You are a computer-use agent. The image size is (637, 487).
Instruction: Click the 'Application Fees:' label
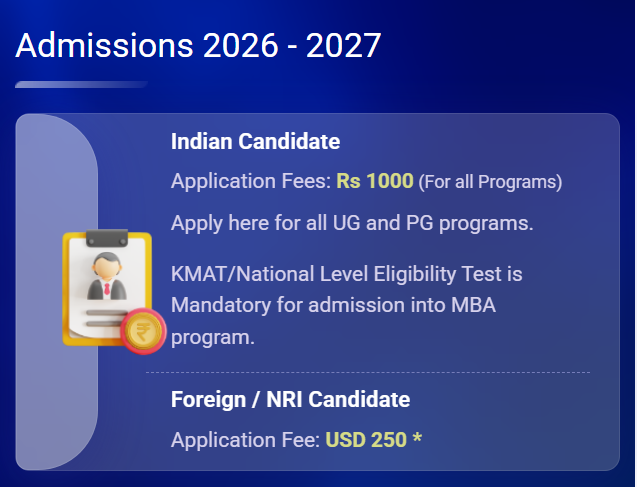251,181
